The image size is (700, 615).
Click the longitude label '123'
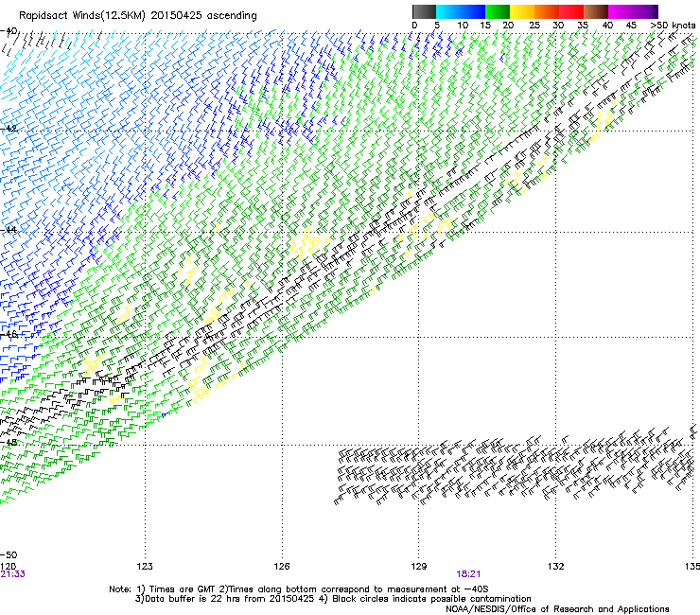145,567
